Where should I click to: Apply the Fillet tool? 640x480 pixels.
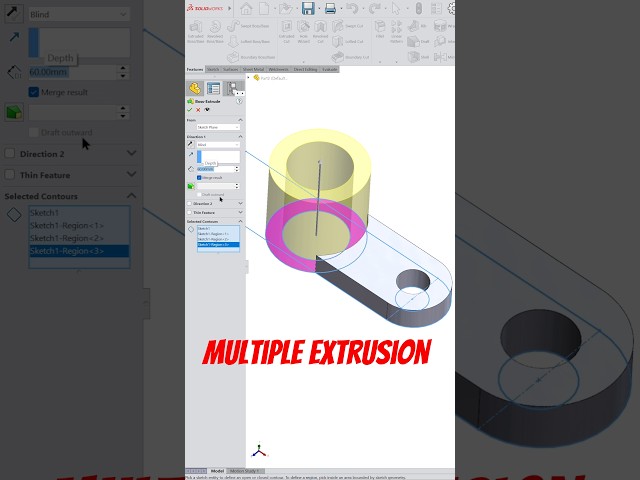380,29
